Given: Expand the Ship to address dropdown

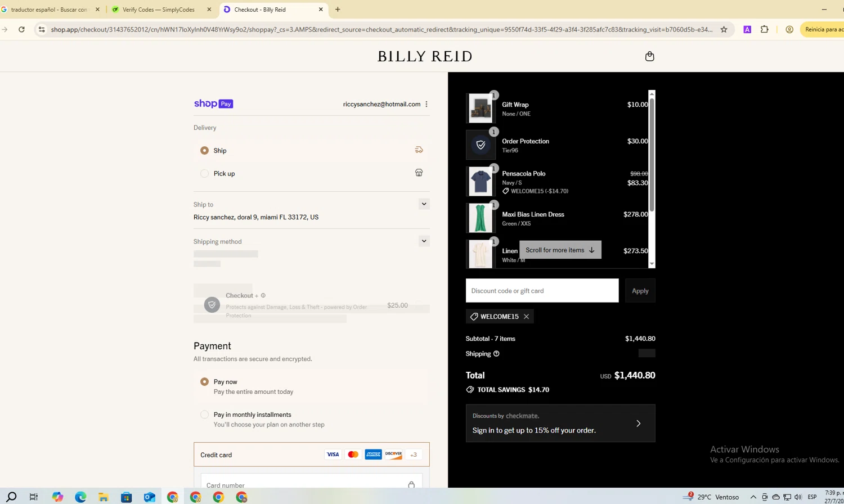Looking at the screenshot, I should click(x=424, y=204).
